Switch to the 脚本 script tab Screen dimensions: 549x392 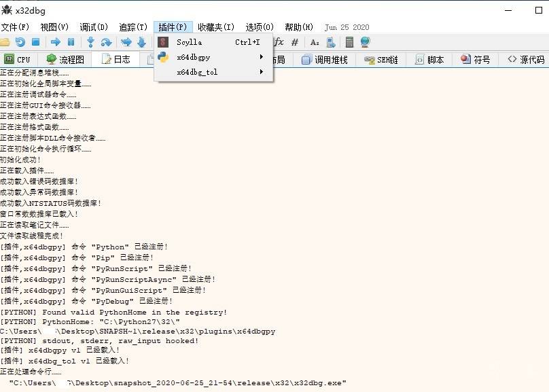(x=429, y=60)
